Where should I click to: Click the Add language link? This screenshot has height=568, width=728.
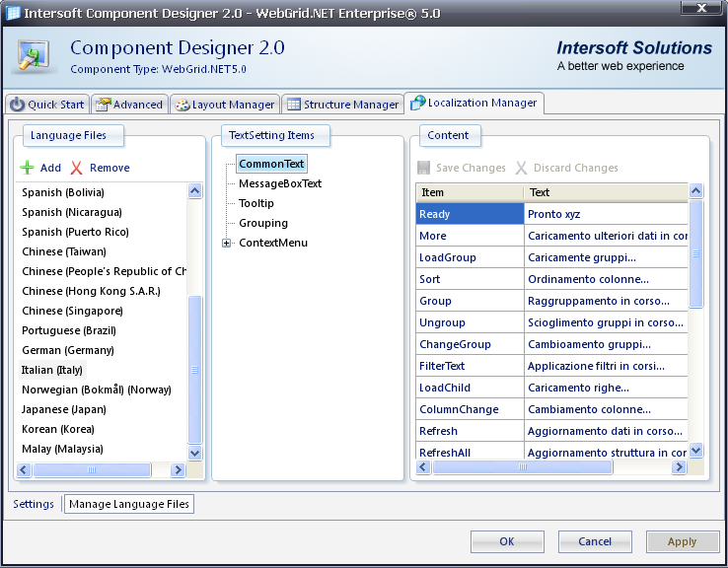[50, 168]
